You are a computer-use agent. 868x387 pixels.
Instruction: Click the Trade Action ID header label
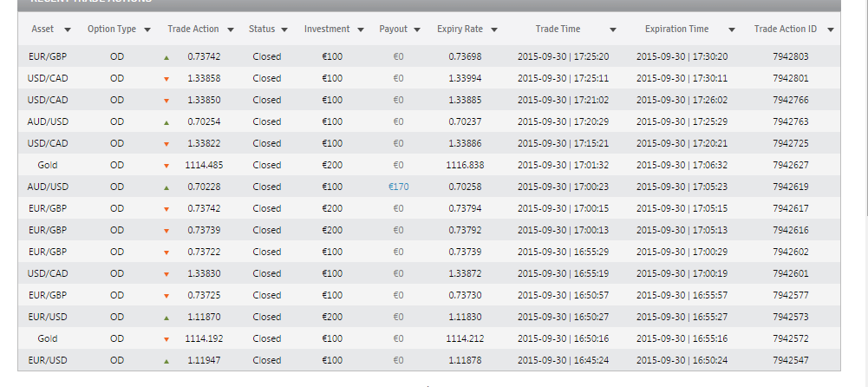pos(785,29)
